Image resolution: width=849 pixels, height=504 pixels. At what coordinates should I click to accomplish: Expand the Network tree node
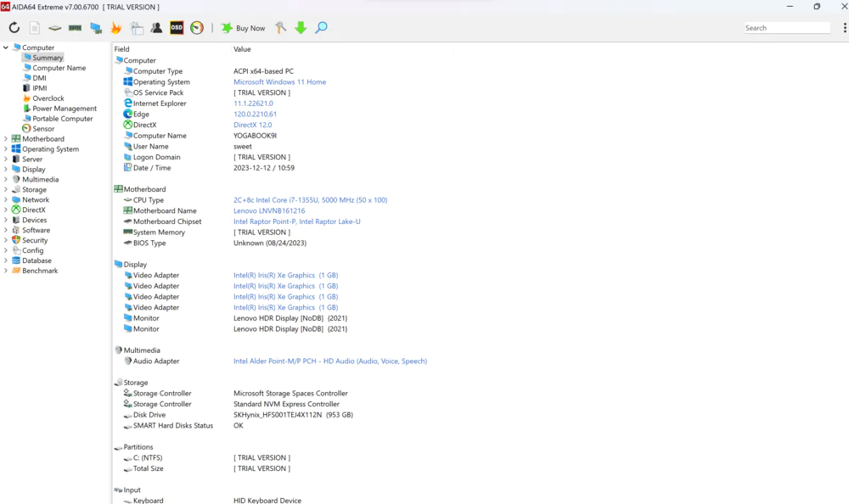6,199
